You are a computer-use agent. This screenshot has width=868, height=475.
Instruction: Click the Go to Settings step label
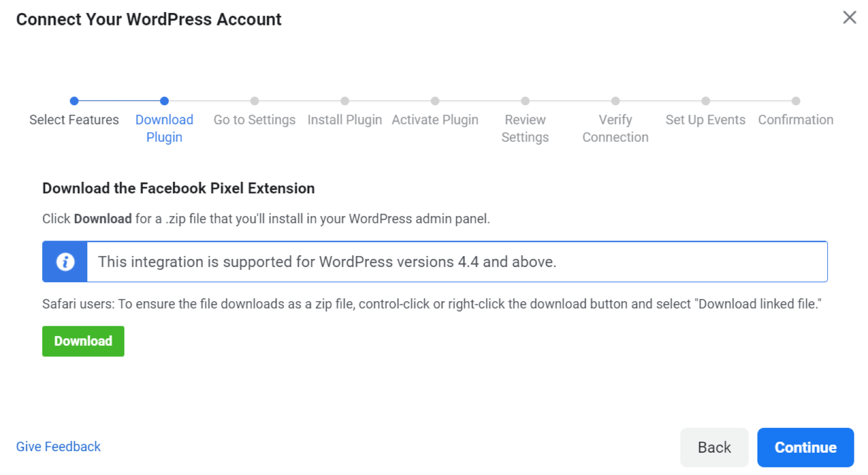(254, 120)
